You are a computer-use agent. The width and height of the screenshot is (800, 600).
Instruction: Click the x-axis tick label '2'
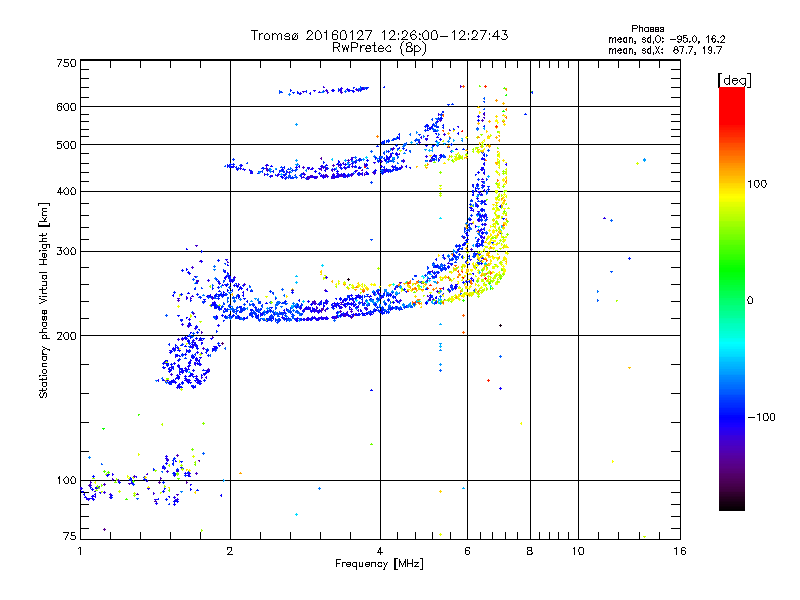pyautogui.click(x=230, y=551)
